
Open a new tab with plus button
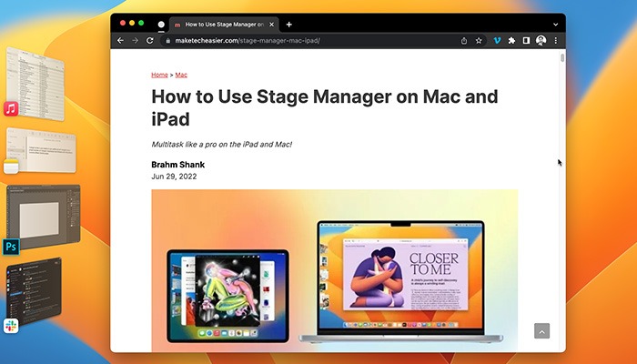[x=288, y=25]
